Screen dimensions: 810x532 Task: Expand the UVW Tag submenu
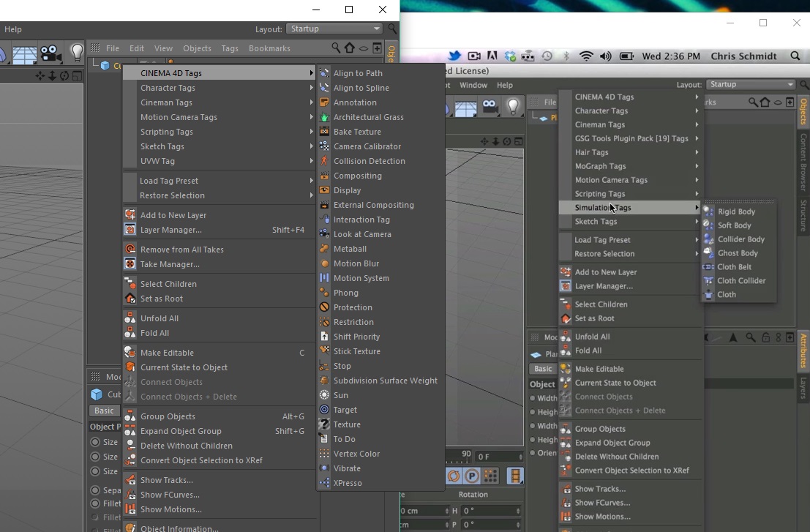[219, 161]
